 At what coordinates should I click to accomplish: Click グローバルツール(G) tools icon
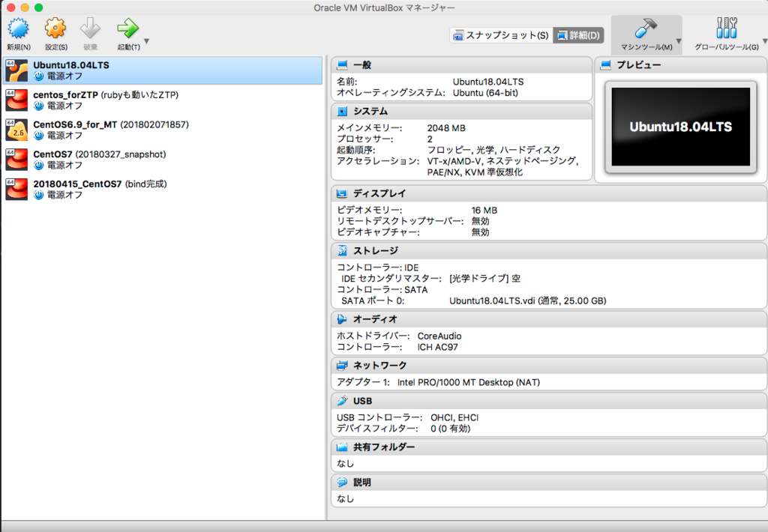coord(726,28)
